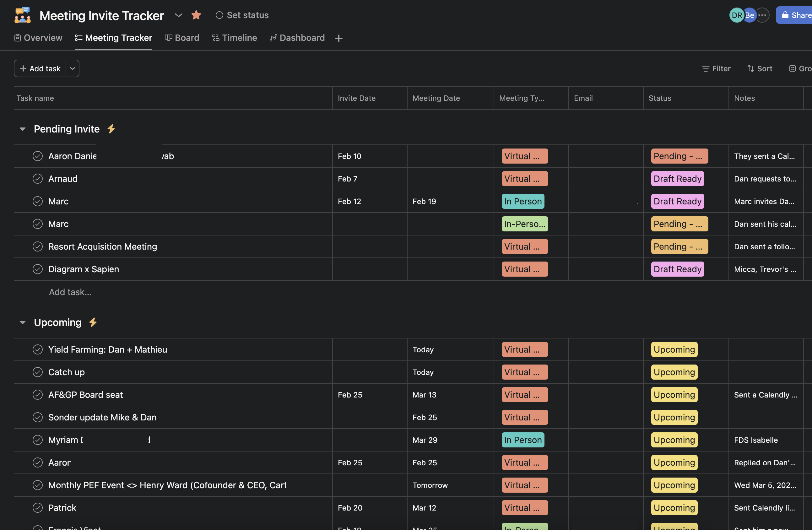Switch to the Board tab
Screen dimensions: 812x530
point(182,38)
